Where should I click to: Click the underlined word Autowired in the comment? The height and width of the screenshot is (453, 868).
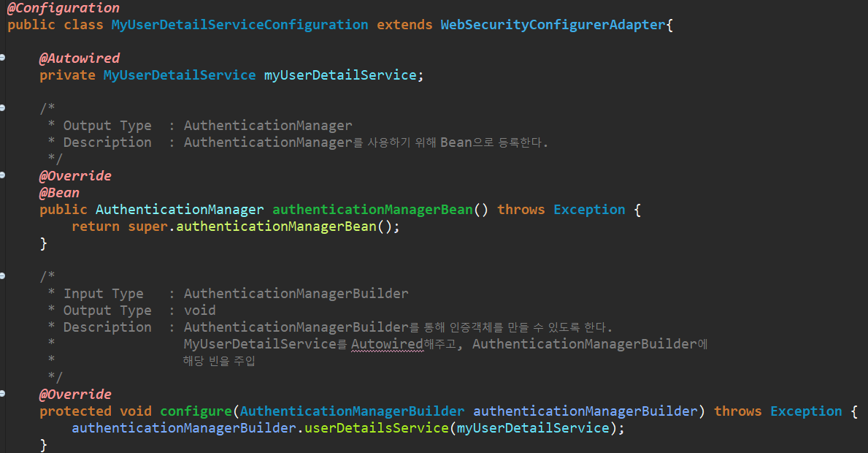click(387, 344)
